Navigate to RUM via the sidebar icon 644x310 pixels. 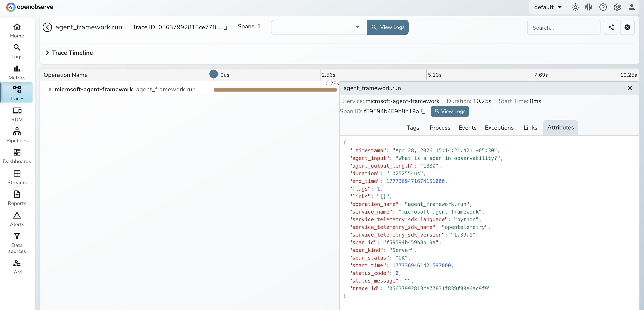[x=16, y=114]
